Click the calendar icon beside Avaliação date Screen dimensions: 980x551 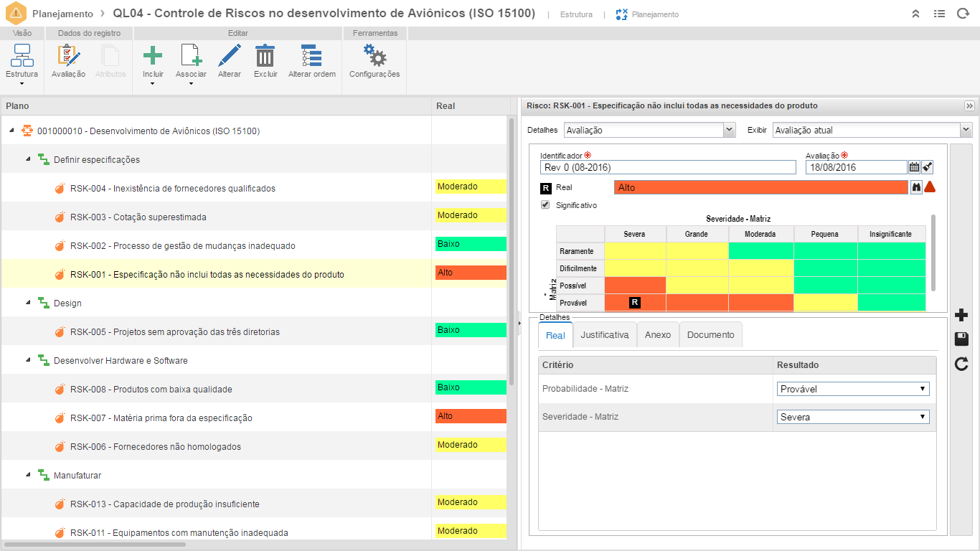tap(914, 167)
